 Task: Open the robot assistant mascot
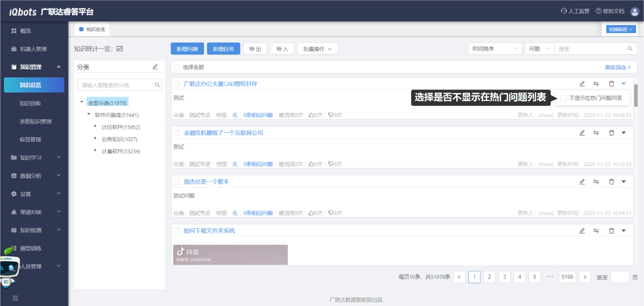[10, 268]
